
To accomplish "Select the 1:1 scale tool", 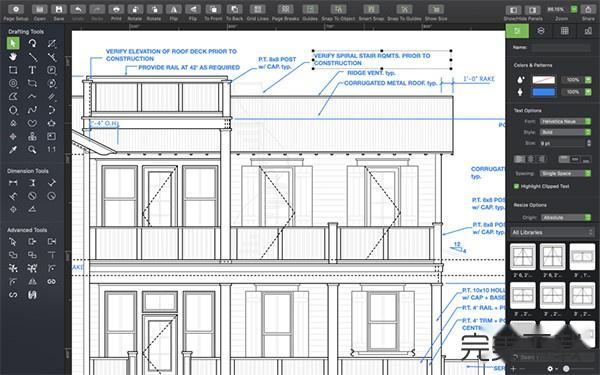I will coord(52,149).
